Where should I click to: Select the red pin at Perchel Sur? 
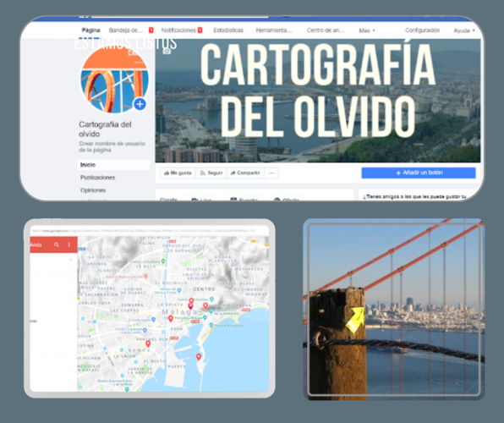click(x=148, y=343)
